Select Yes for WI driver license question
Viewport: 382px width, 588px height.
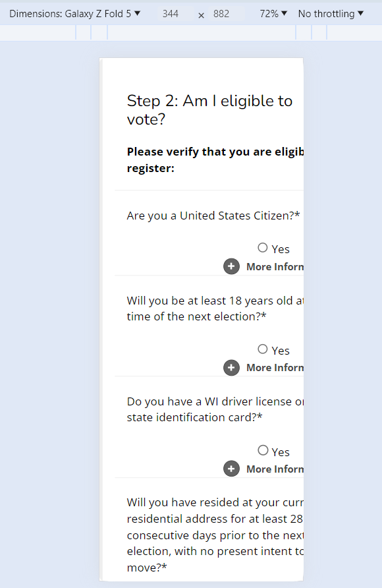click(263, 450)
